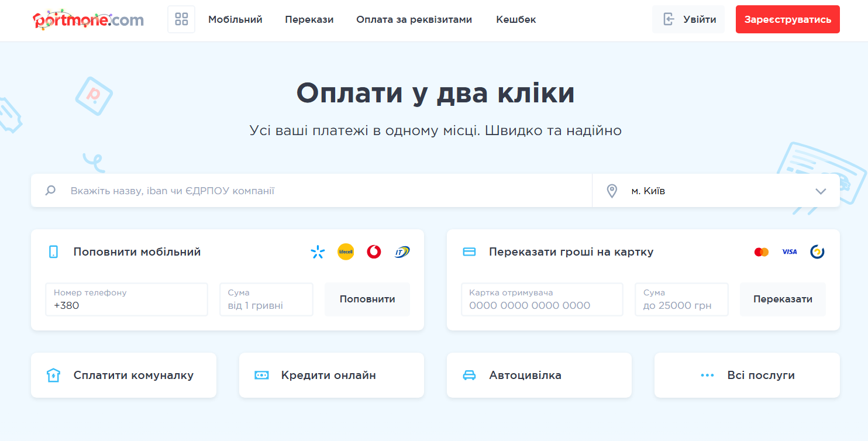Click the Mastercard logo

(762, 252)
